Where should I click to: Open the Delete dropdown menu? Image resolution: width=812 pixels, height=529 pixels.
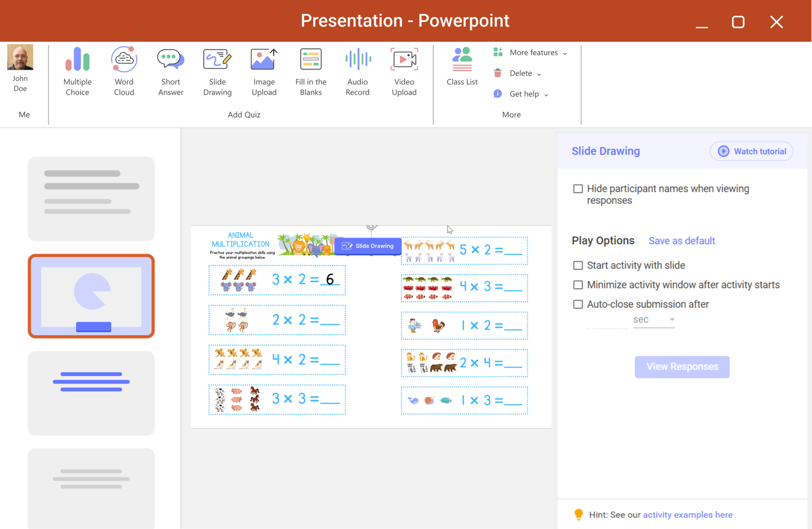click(x=539, y=73)
